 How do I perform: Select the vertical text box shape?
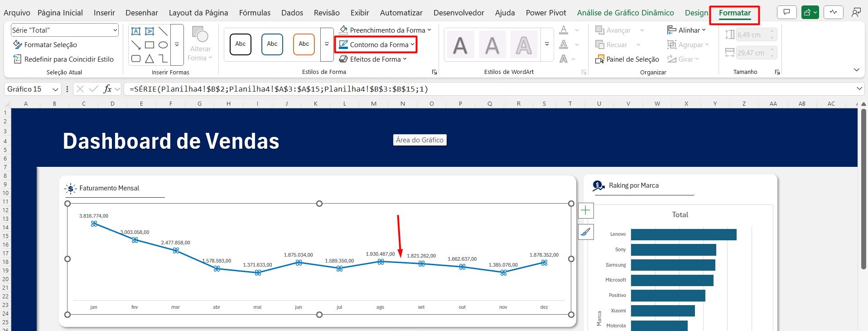pyautogui.click(x=149, y=31)
